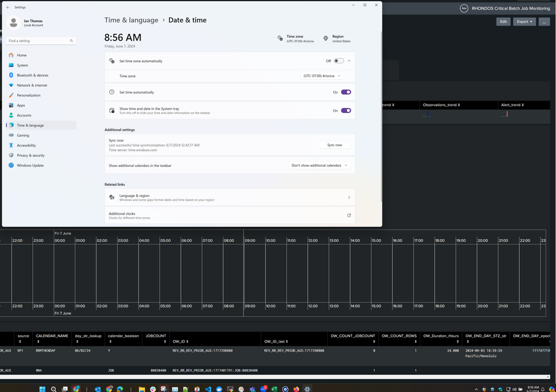Open Network & internet settings
The width and height of the screenshot is (556, 392).
point(32,85)
